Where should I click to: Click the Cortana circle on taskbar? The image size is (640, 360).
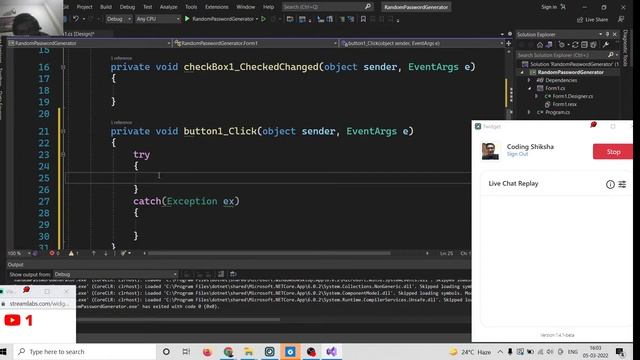166,351
